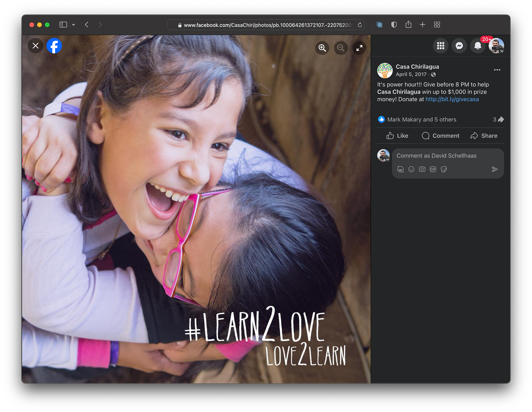Screen dimensions: 532x412
Task: Add a GIF to comment
Action: pyautogui.click(x=433, y=169)
